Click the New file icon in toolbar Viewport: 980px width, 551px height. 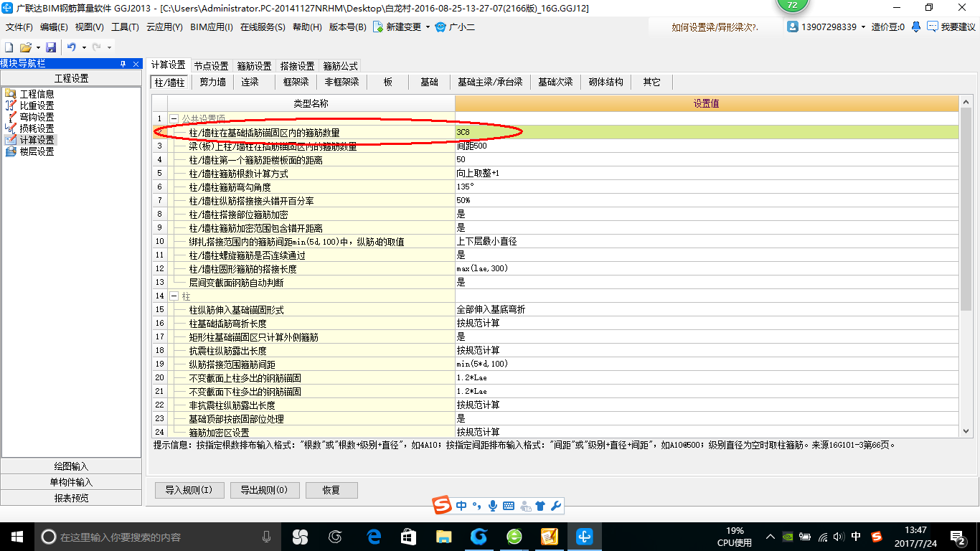coord(9,47)
